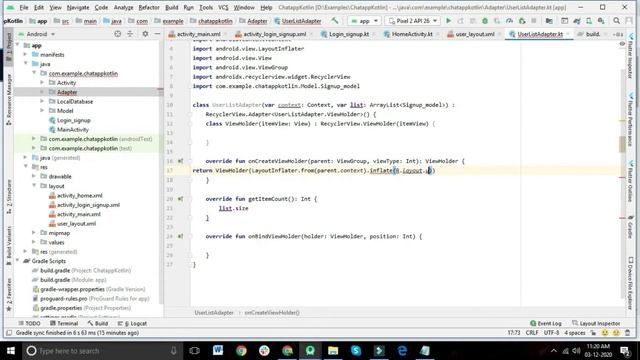Viewport: 640px width, 360px height.
Task: Click the CRLF line separator in status bar
Action: (532, 333)
